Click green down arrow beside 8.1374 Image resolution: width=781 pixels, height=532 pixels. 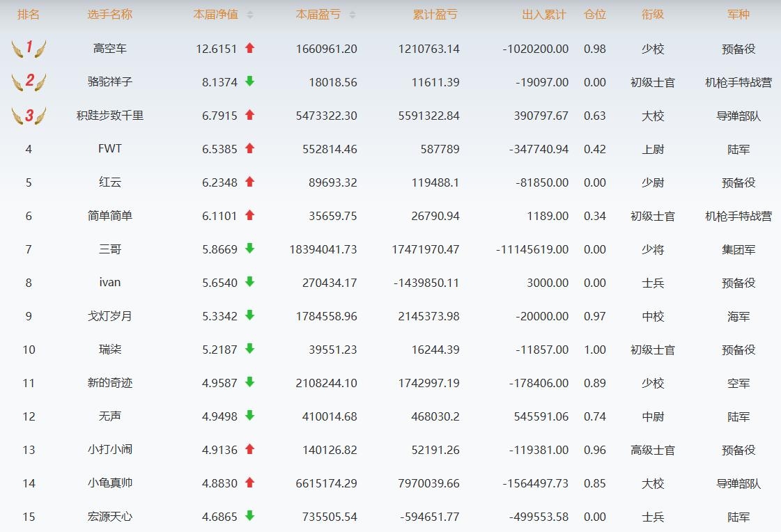[x=250, y=81]
